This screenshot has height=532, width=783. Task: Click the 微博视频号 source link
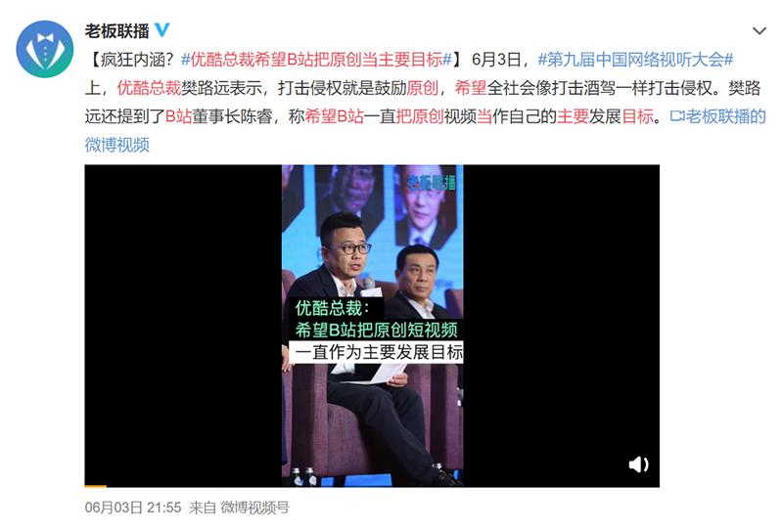tap(254, 508)
